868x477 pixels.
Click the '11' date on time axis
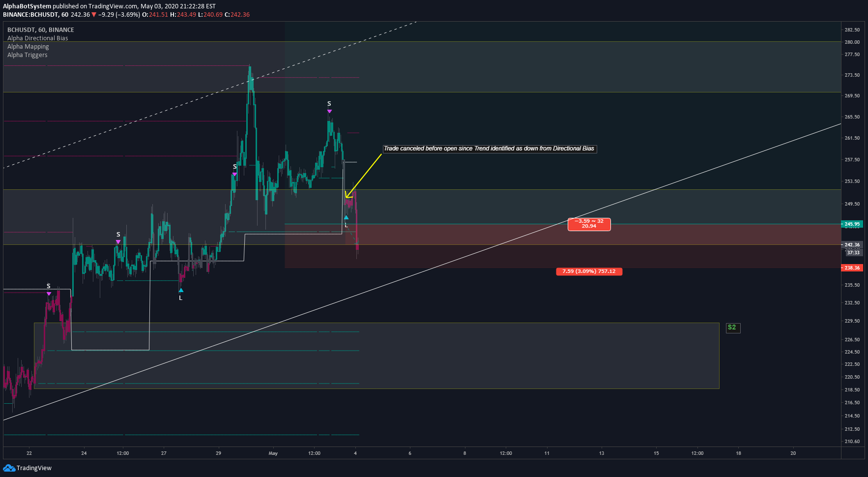(x=547, y=453)
